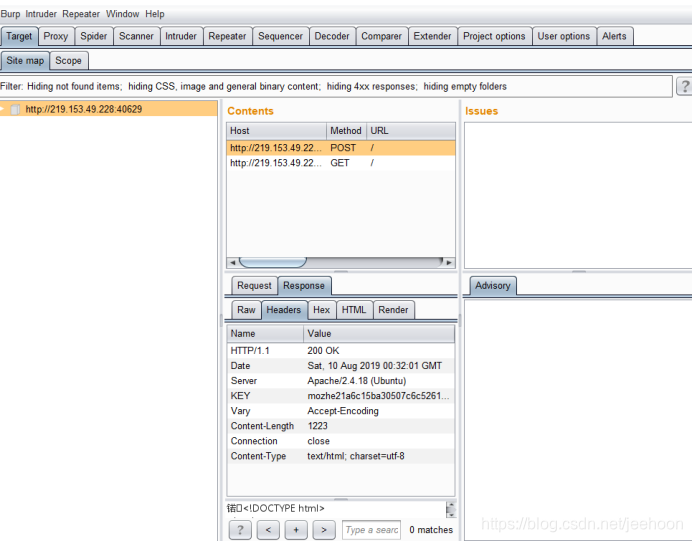This screenshot has width=692, height=542.
Task: Switch to the Intruder tool tab
Action: [181, 36]
